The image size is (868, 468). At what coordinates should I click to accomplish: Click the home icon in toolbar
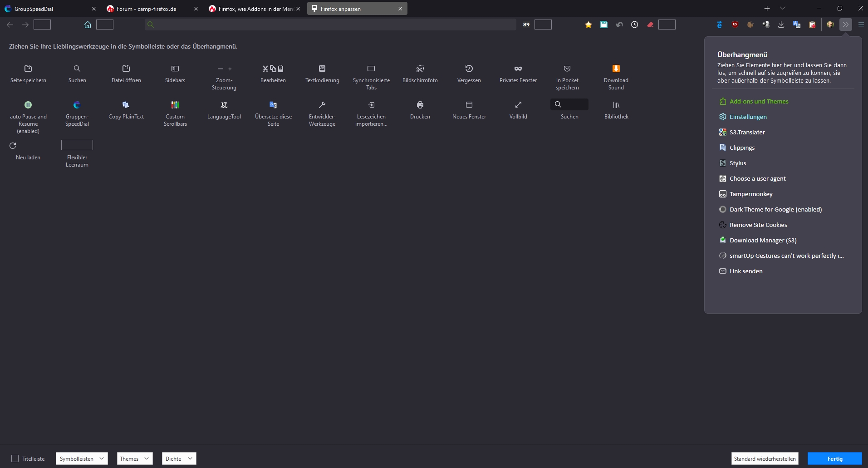pyautogui.click(x=88, y=25)
